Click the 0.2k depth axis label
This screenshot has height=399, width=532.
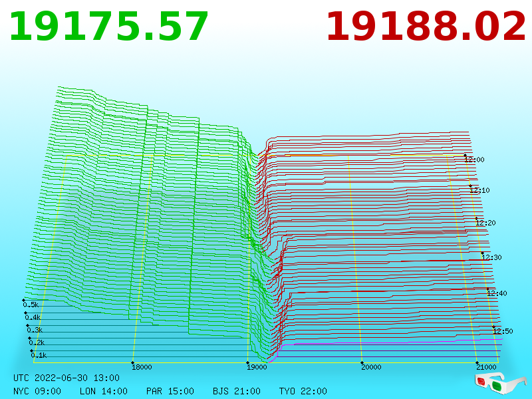pyautogui.click(x=37, y=342)
